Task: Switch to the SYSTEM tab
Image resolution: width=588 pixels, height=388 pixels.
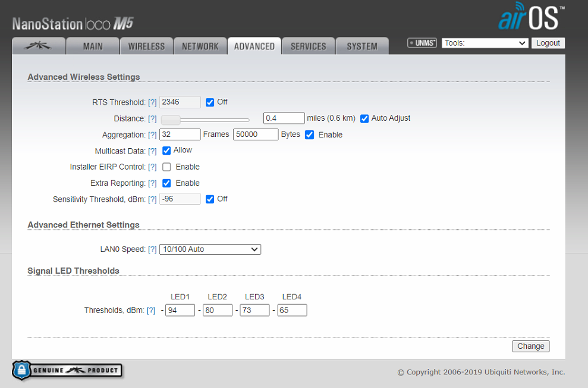Action: pos(362,46)
